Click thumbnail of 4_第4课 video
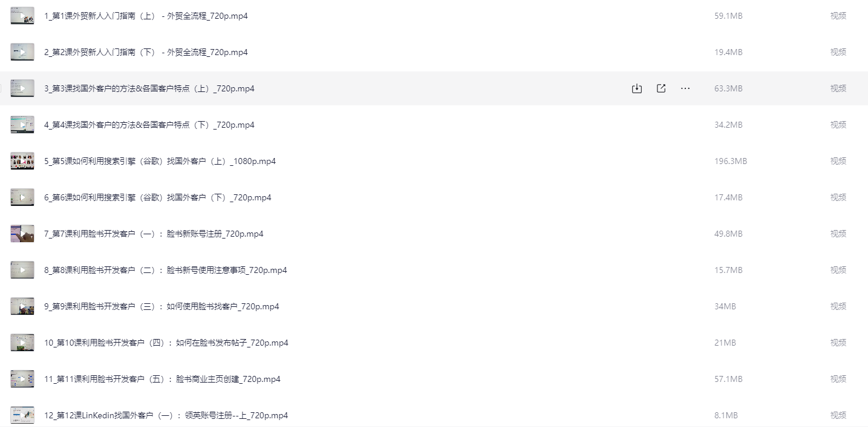 tap(22, 125)
